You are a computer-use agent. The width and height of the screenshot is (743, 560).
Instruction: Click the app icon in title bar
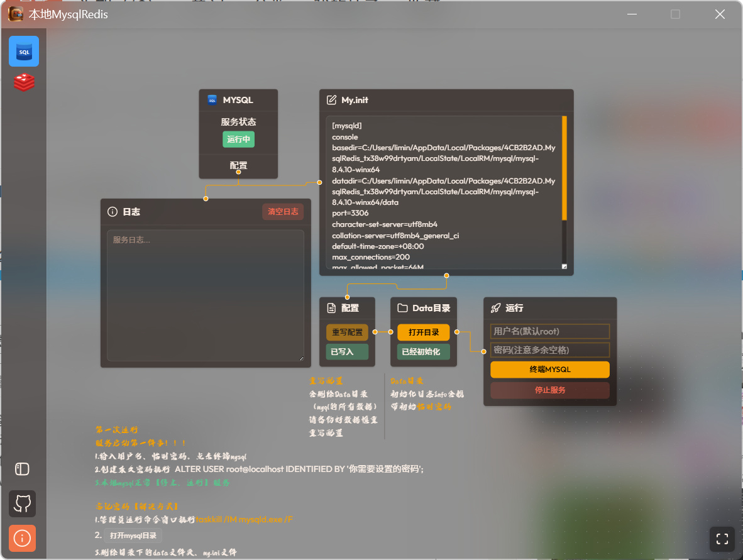click(x=16, y=14)
